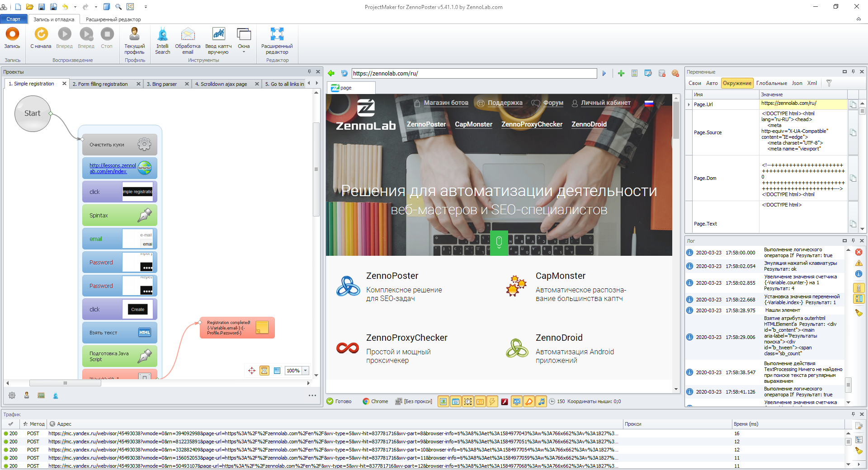Add a new browser tab with green plus
The image size is (868, 470).
click(x=621, y=73)
